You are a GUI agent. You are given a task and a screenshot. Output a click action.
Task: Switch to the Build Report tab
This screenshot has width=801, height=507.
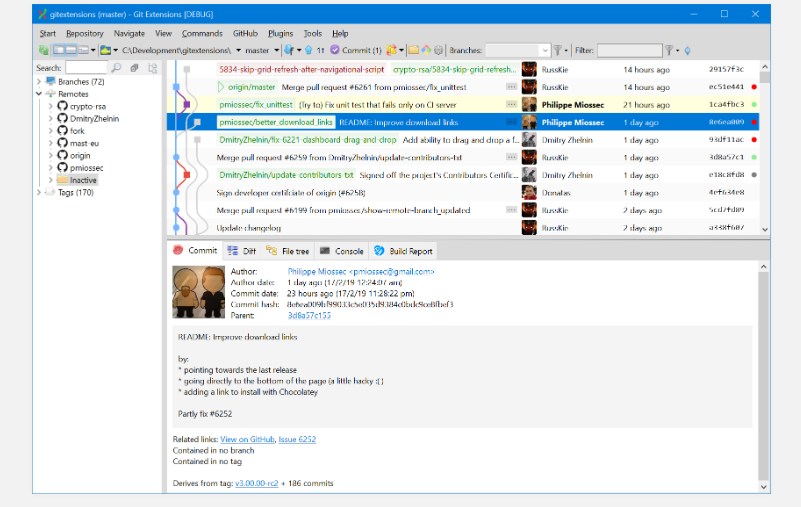tap(403, 251)
